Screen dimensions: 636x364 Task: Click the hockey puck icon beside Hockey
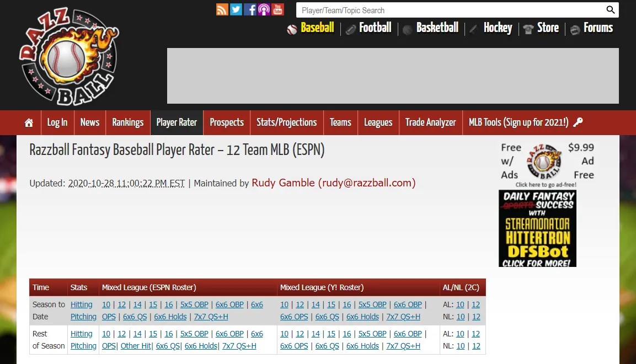(x=472, y=28)
